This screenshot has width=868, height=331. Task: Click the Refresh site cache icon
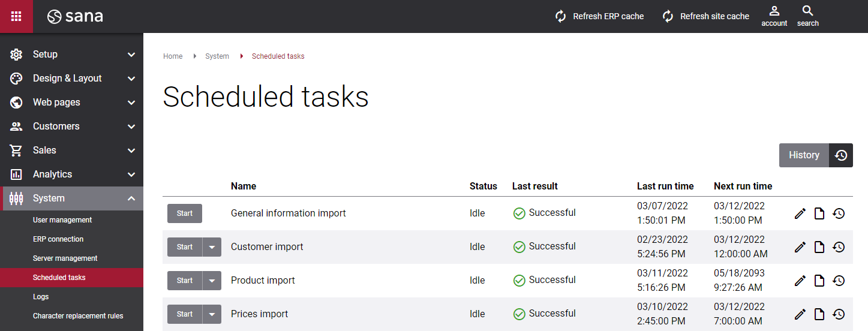click(668, 16)
